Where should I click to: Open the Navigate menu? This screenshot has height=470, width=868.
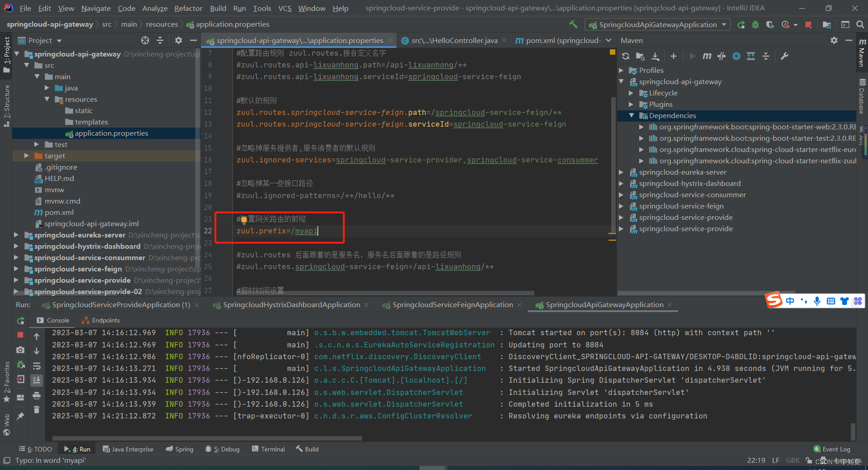point(96,8)
